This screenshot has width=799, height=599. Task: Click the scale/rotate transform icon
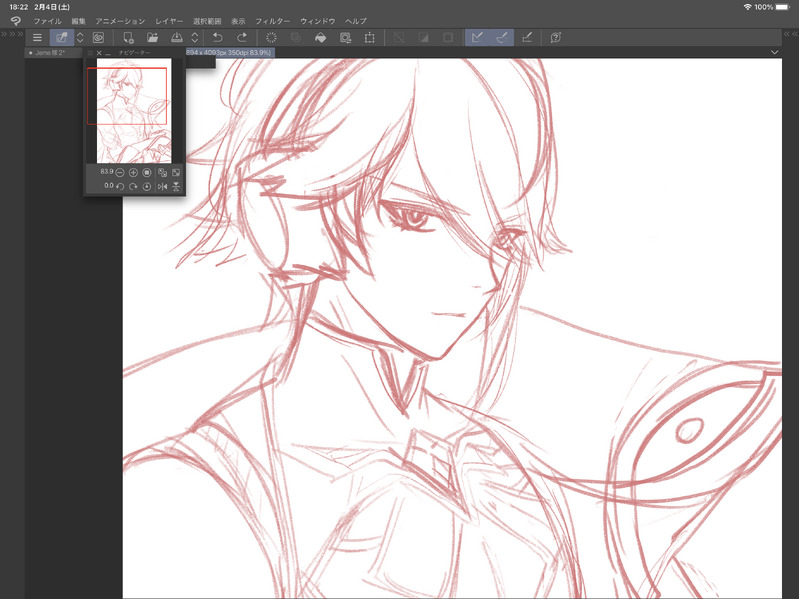(345, 37)
